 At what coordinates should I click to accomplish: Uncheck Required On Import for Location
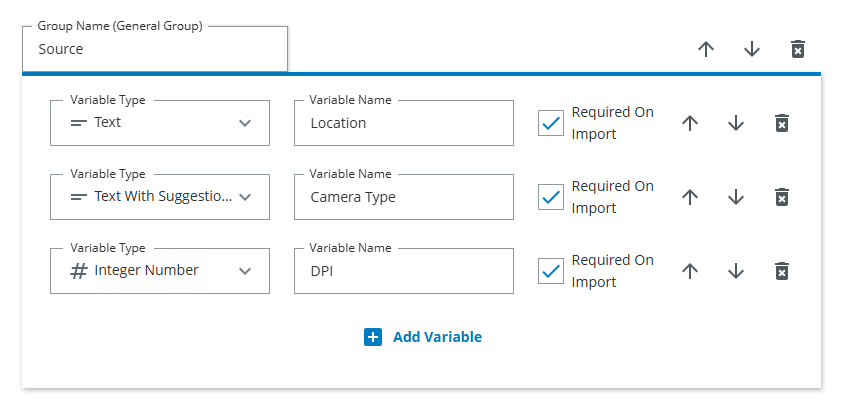[551, 123]
